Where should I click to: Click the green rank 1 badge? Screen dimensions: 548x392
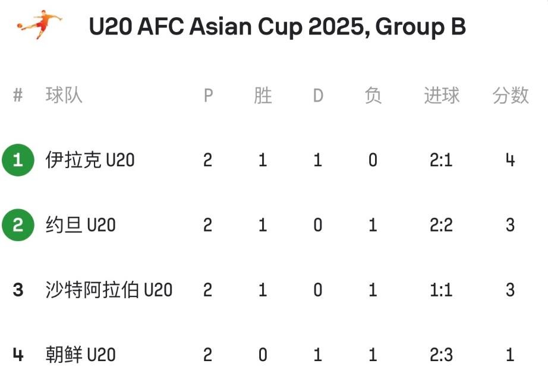click(18, 160)
